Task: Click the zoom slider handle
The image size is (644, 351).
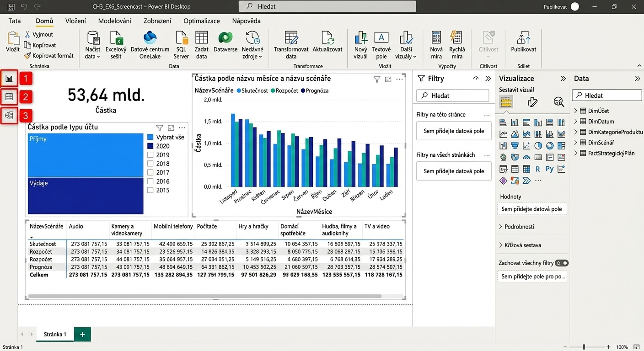Action: pyautogui.click(x=584, y=347)
